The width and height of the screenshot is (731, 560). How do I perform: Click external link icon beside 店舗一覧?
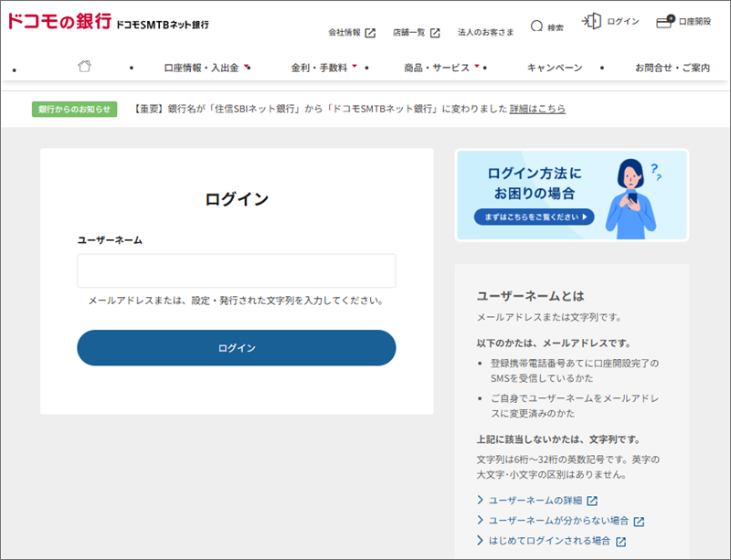coord(435,33)
